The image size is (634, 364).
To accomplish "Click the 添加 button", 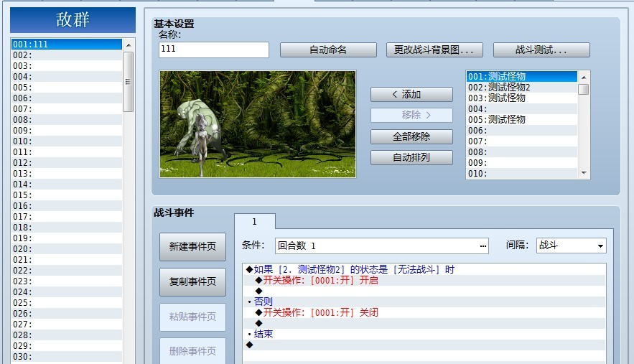I will point(411,95).
